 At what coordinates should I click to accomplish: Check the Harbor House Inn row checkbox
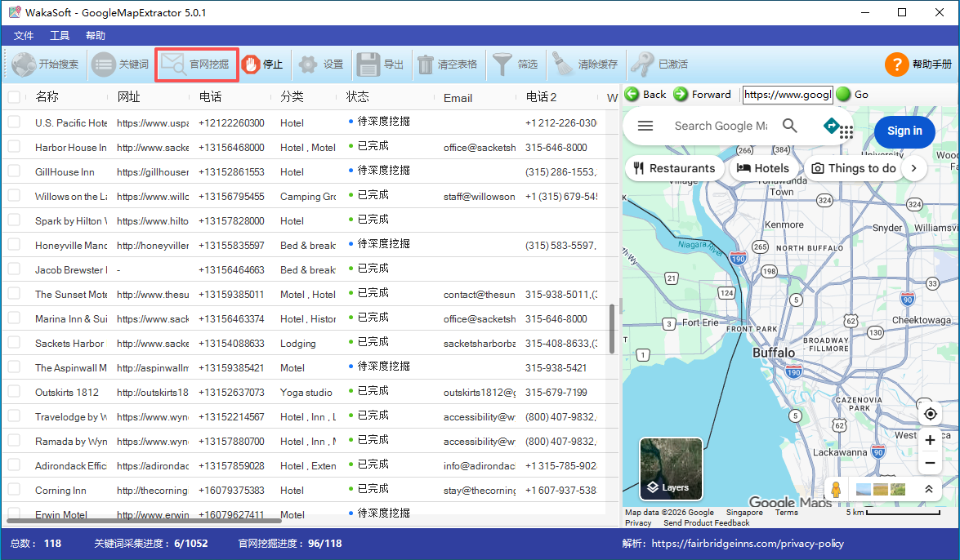click(x=13, y=146)
